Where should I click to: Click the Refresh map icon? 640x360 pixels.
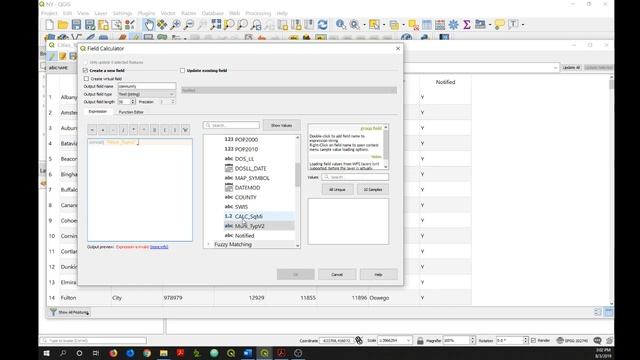(x=322, y=24)
